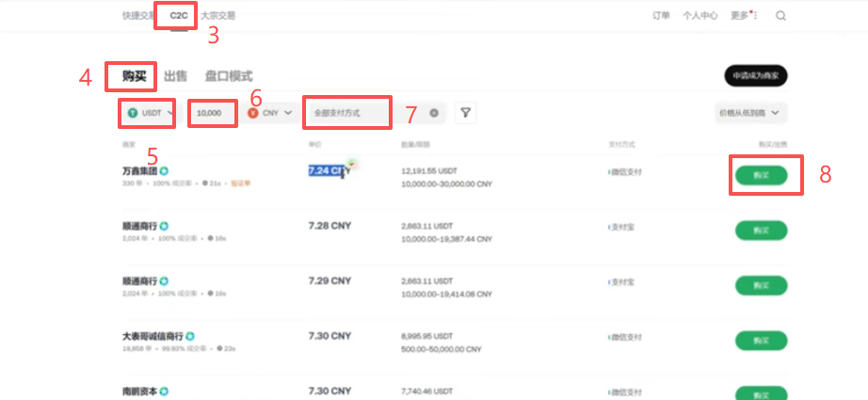This screenshot has width=868, height=400.
Task: Click 购买 button in 万鑫集团 row
Action: [762, 175]
